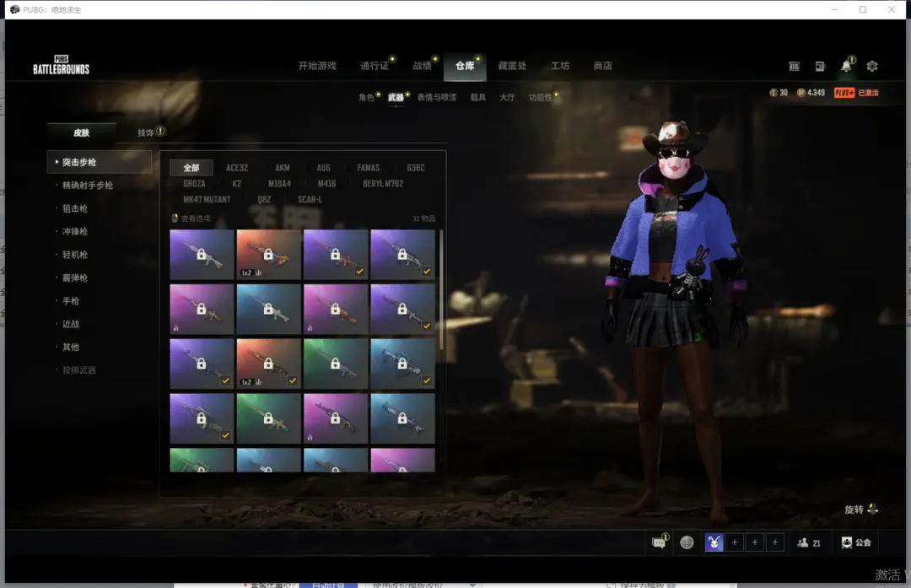Click the BP balance showing 4,349
The width and height of the screenshot is (911, 588).
(x=811, y=93)
